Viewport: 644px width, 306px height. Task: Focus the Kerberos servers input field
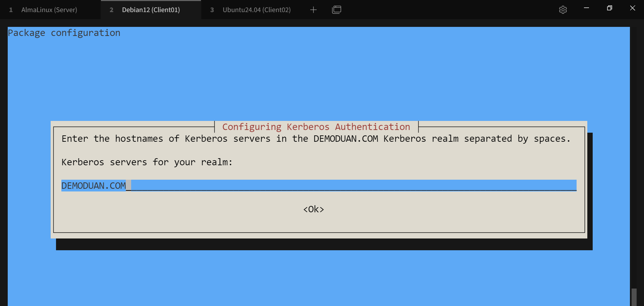click(x=319, y=185)
